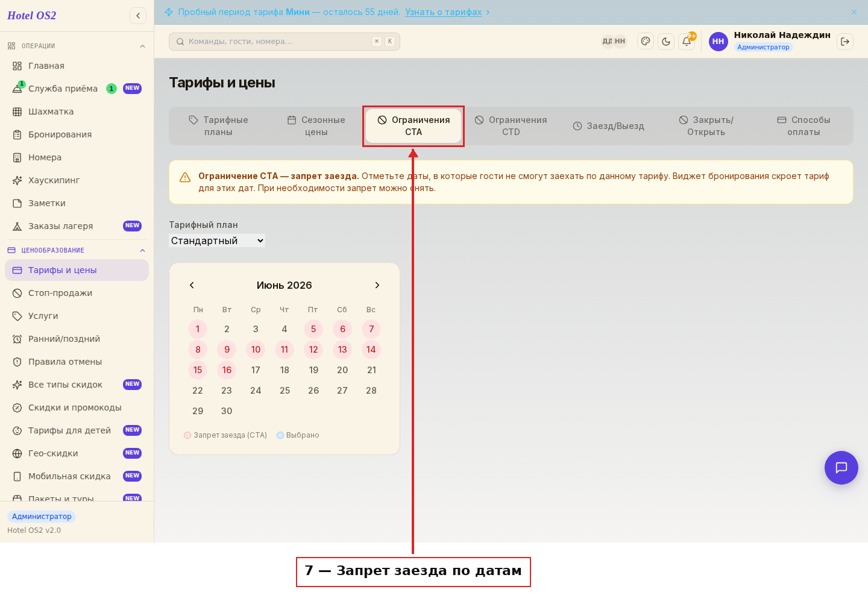The image size is (868, 601).
Task: Open the Узнать о тарифах link
Action: coord(444,12)
